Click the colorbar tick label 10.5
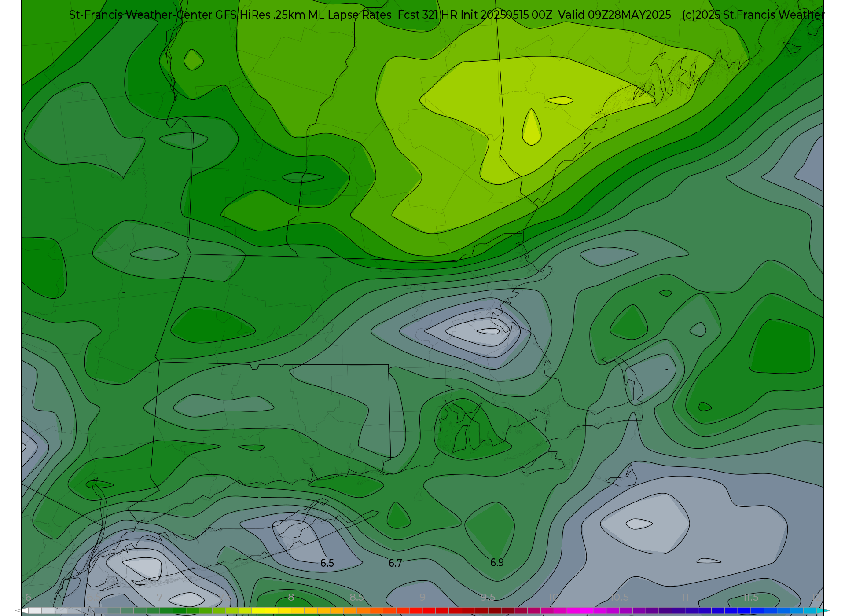845x616 pixels. click(619, 597)
